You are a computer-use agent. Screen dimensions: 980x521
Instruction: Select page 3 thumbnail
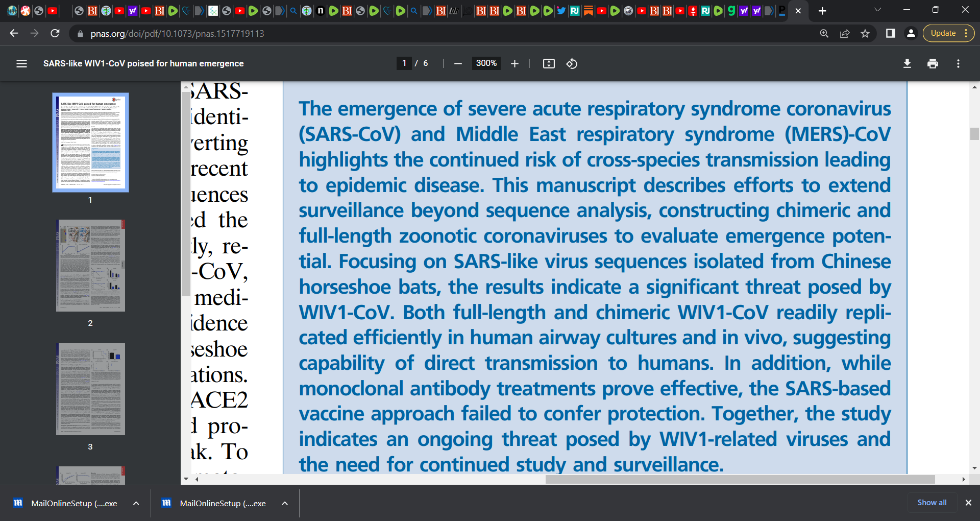pos(90,389)
